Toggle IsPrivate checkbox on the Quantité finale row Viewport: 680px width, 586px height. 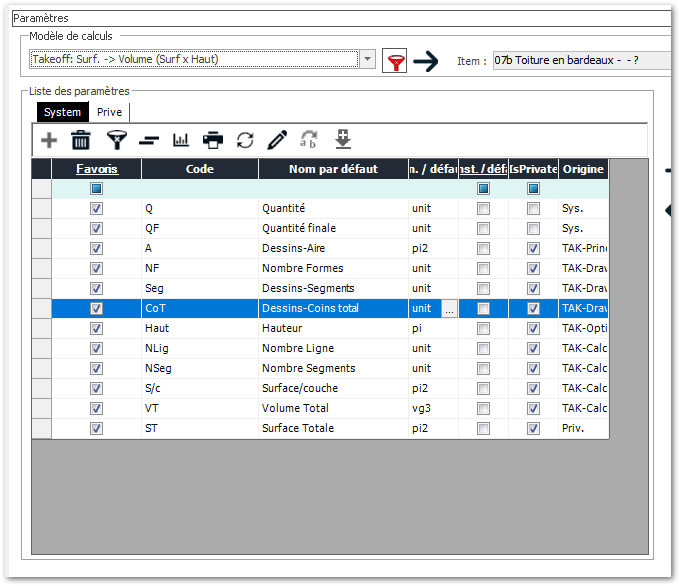533,229
